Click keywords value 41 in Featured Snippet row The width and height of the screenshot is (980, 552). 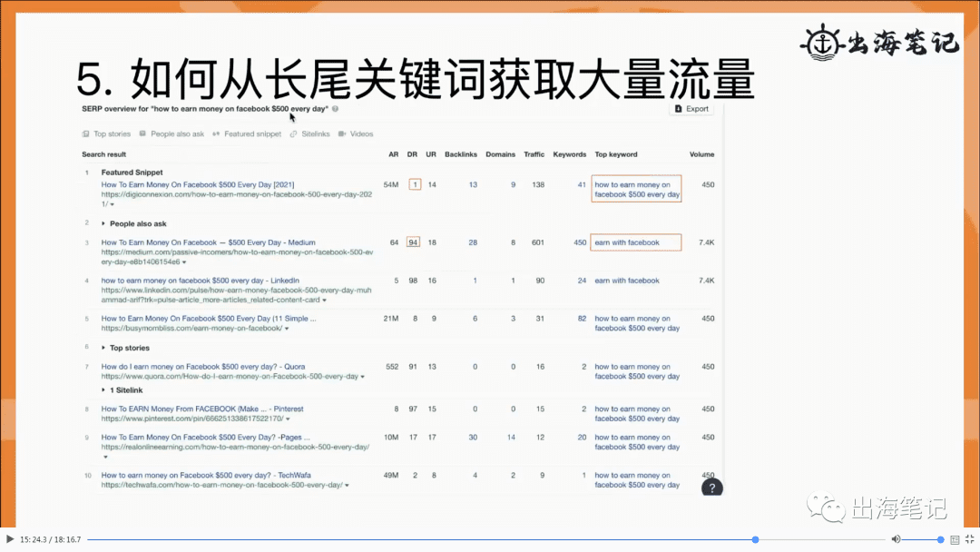582,185
